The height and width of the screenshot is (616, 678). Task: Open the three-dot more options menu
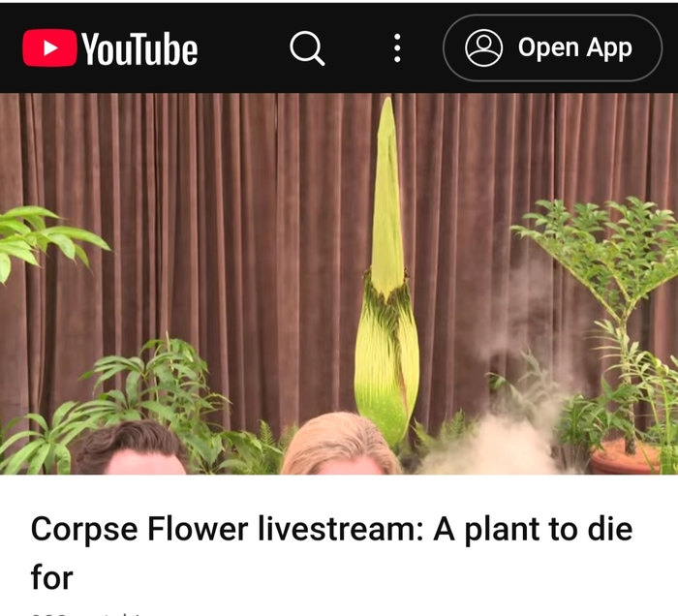tap(397, 48)
